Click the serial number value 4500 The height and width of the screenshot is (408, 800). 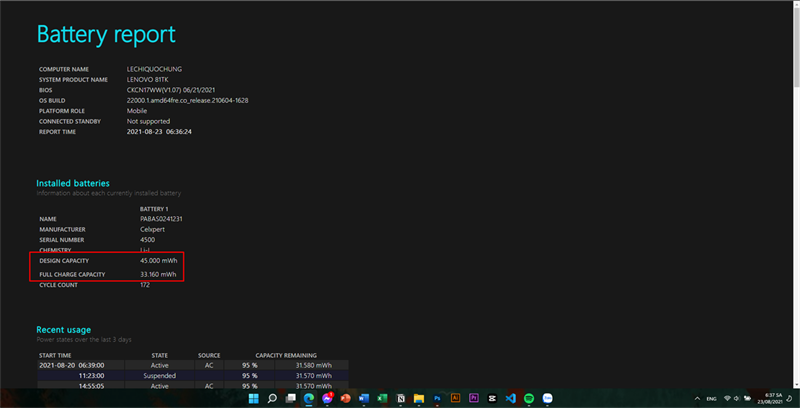click(147, 240)
